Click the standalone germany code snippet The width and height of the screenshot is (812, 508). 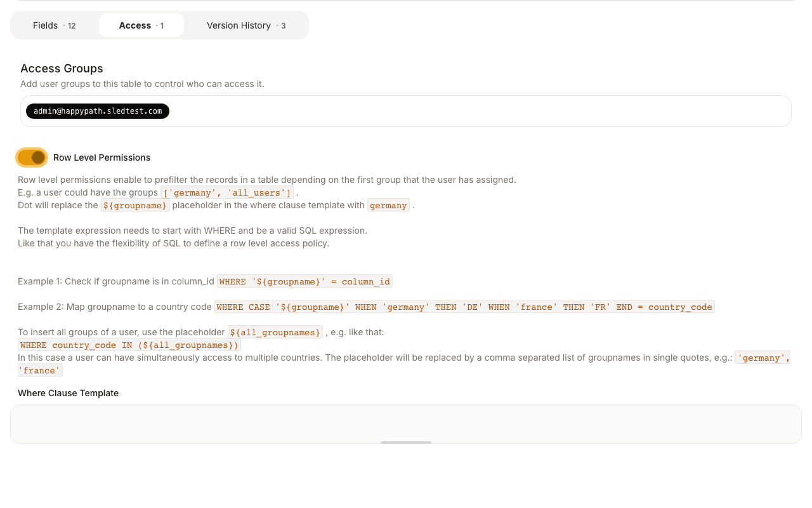388,205
